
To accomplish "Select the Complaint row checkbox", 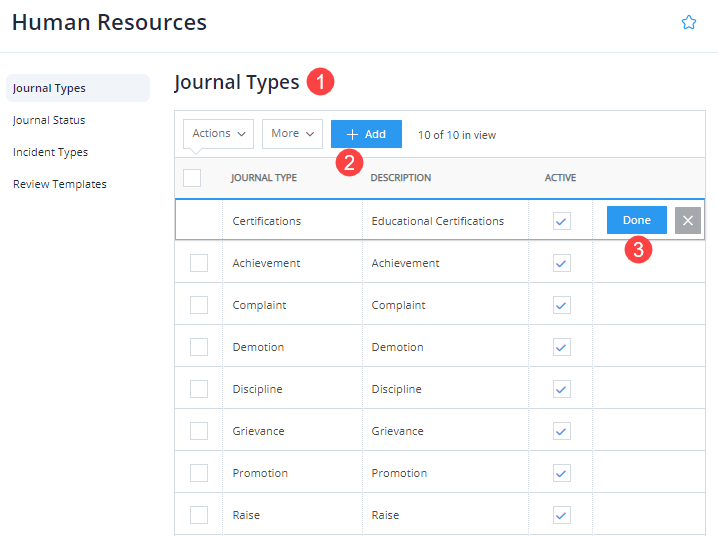I will point(199,305).
